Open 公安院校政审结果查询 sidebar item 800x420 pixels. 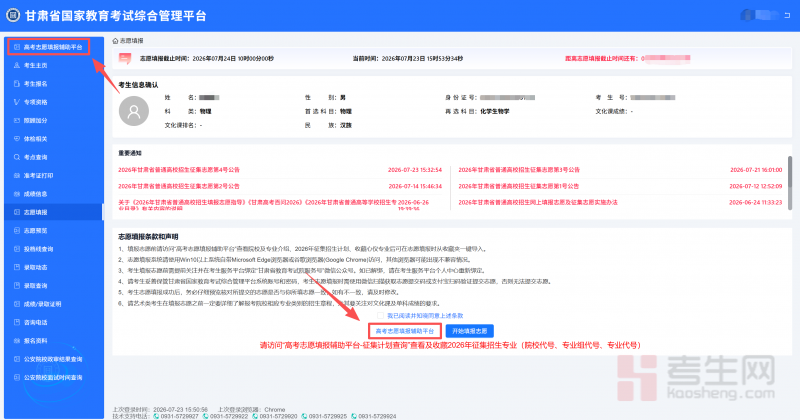(x=54, y=359)
